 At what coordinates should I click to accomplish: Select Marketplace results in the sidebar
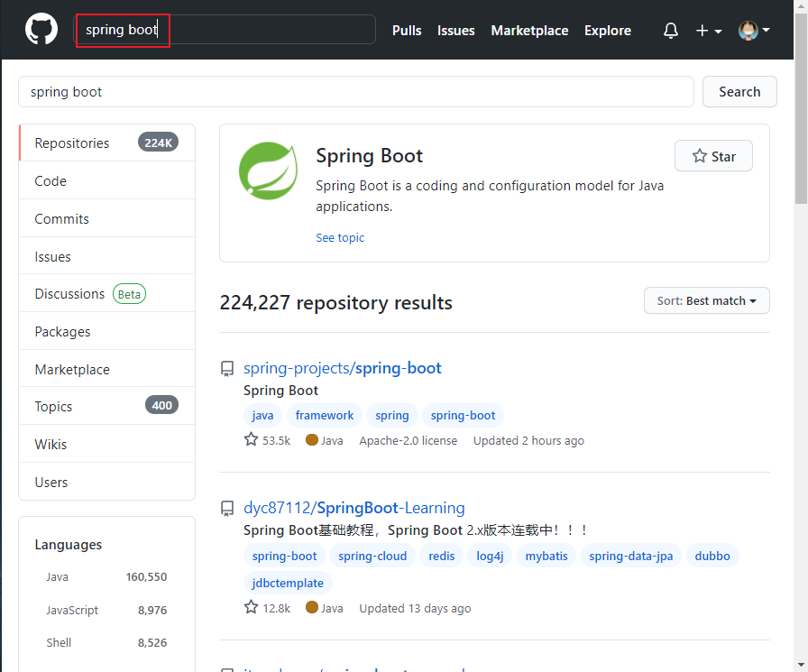106,369
